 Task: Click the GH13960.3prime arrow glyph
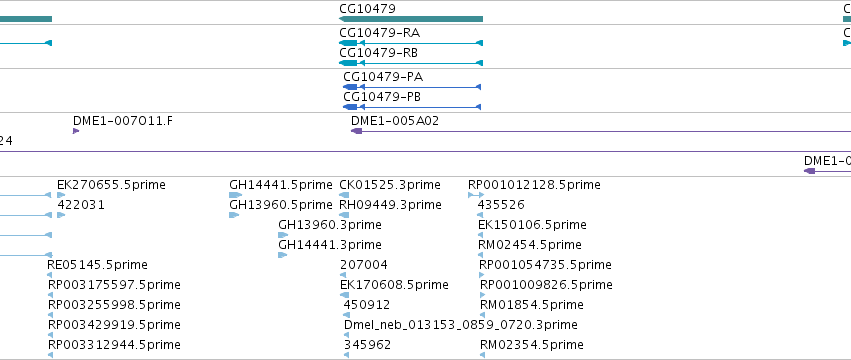pos(283,235)
